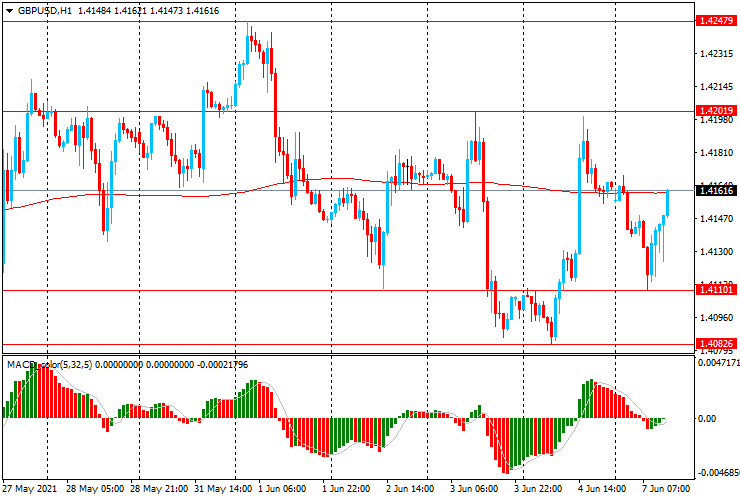Click the triangle arrow beside GBPUSD,H1
740x500 pixels.
point(7,10)
